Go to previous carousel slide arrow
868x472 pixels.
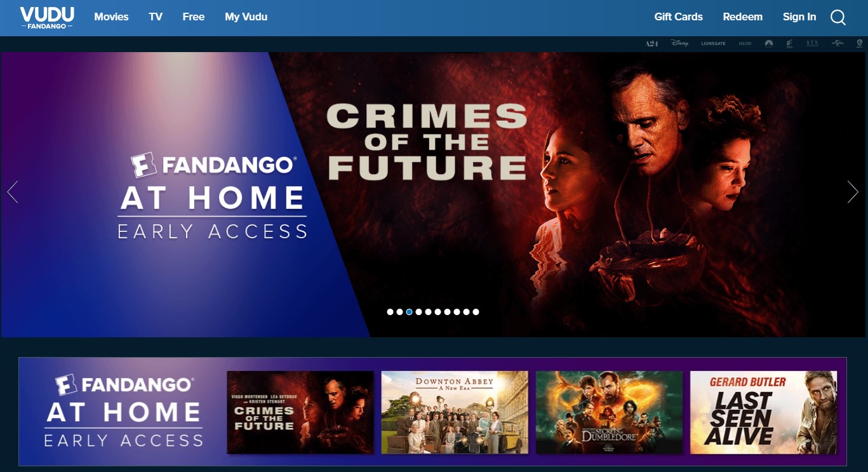point(12,192)
